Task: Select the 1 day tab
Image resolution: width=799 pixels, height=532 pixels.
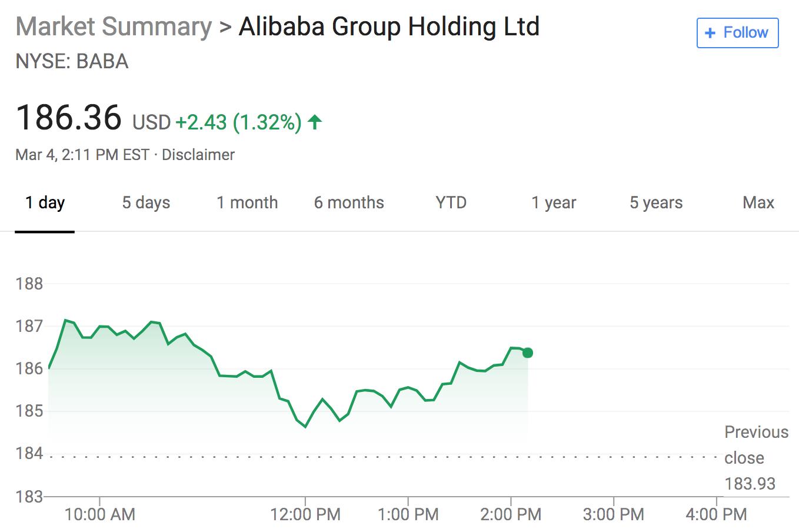Action: click(45, 203)
